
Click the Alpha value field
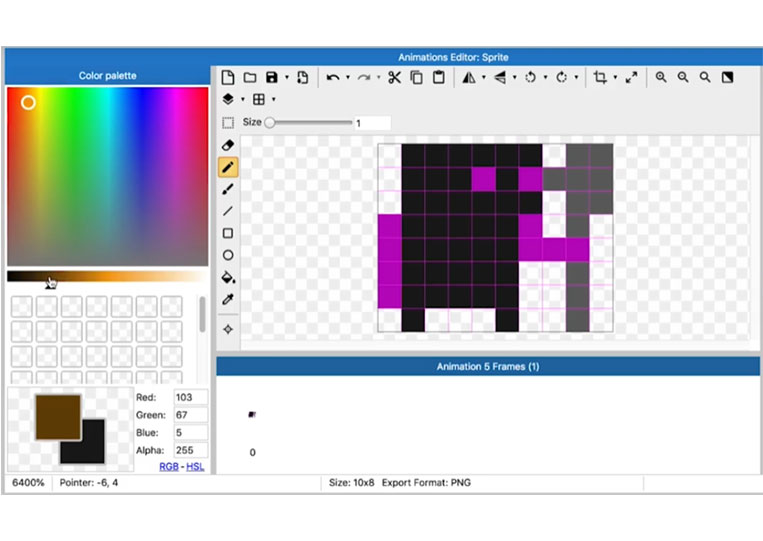190,450
